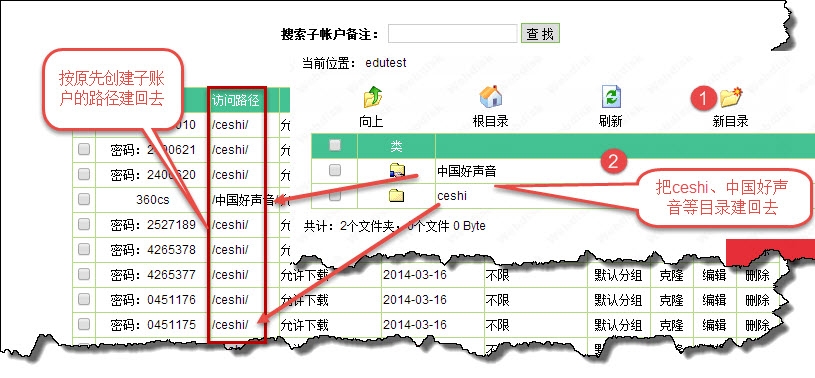
Task: Click 删除 in row 0451176
Action: click(x=757, y=300)
